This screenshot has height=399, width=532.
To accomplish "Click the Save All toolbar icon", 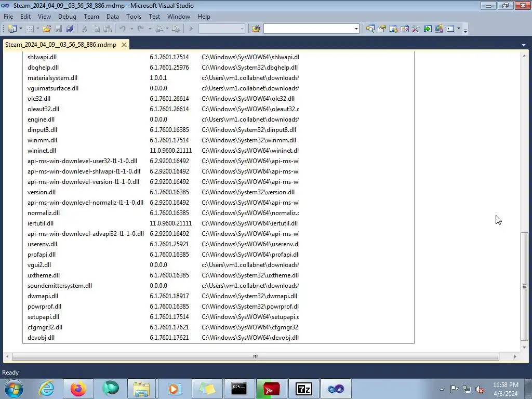I will pos(70,29).
